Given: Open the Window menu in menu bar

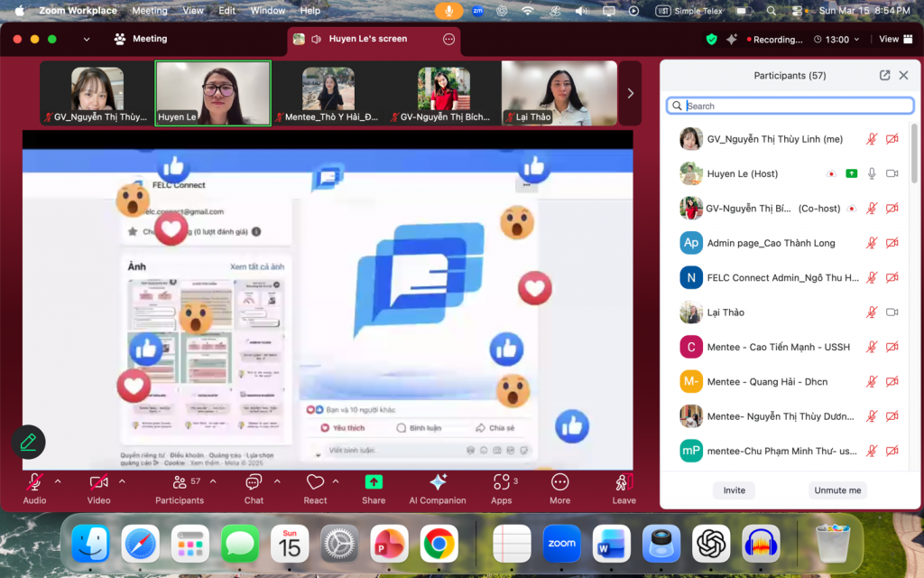Looking at the screenshot, I should pyautogui.click(x=268, y=11).
